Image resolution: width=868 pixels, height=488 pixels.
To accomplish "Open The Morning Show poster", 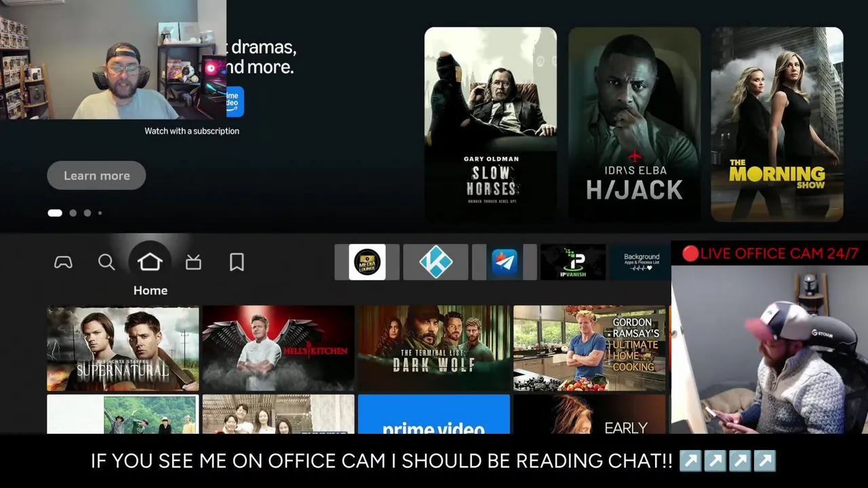I will 777,124.
